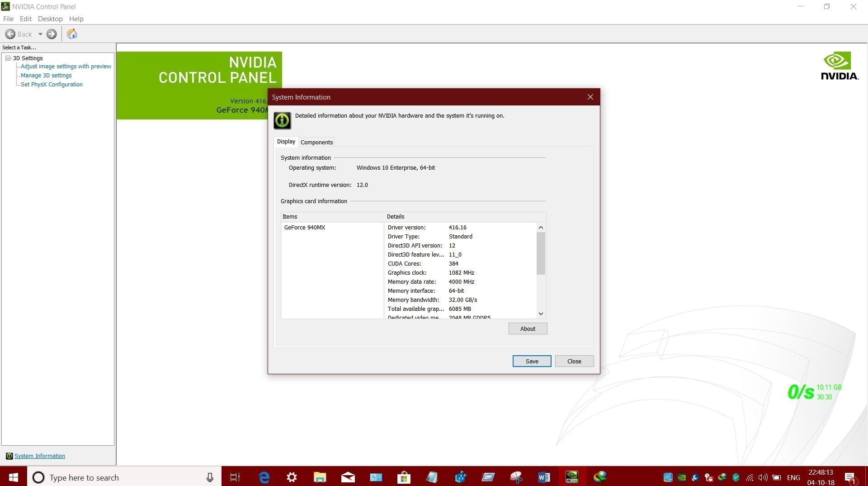
Task: Select Adjust image settings with preview
Action: tap(66, 67)
